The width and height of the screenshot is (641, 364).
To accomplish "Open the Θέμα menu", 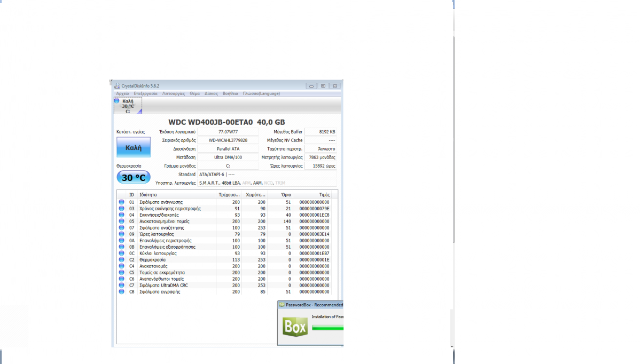I will tap(194, 93).
